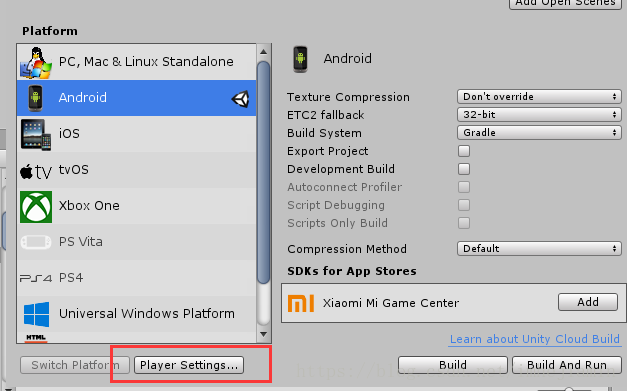
Task: Click the platform list scrollbar thumb
Action: [264, 173]
